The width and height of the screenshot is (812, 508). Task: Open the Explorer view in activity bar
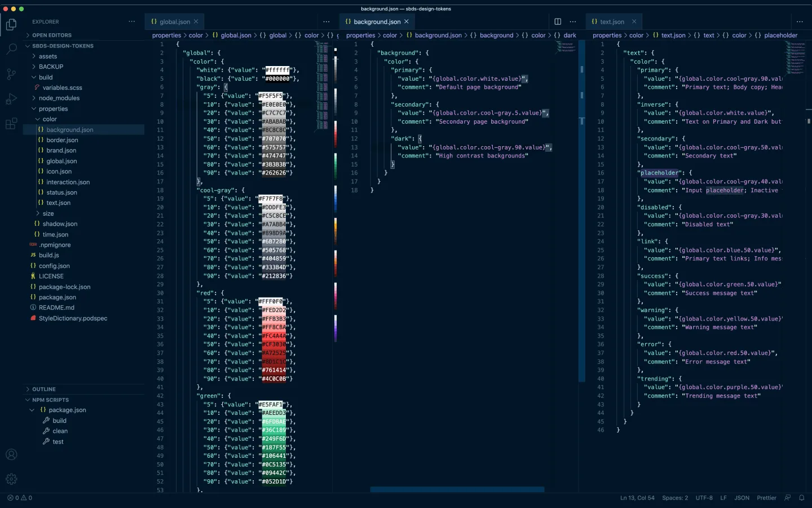pos(11,25)
